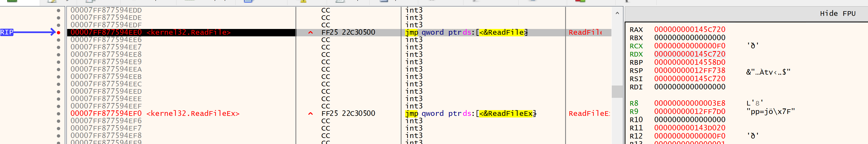Click instruction jmp qword ptr ds:[<&ReadFileEx>]
Image resolution: width=868 pixels, height=144 pixels.
pos(471,114)
